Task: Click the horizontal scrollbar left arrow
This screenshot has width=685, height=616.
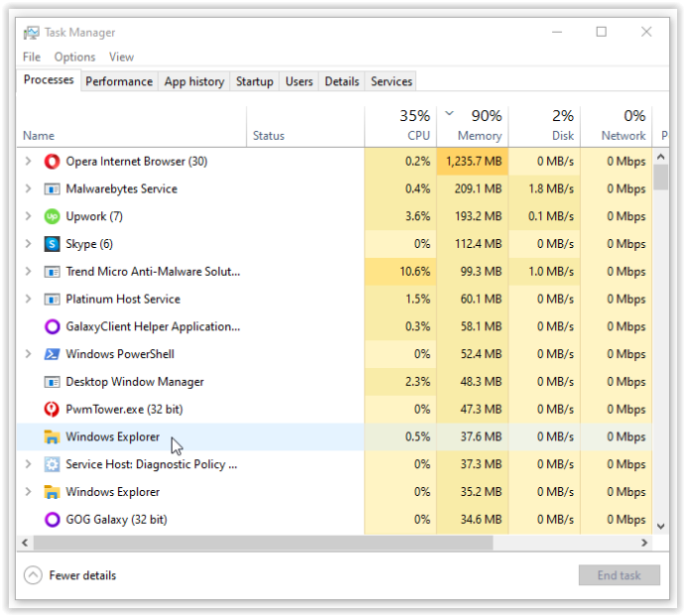Action: (25, 543)
